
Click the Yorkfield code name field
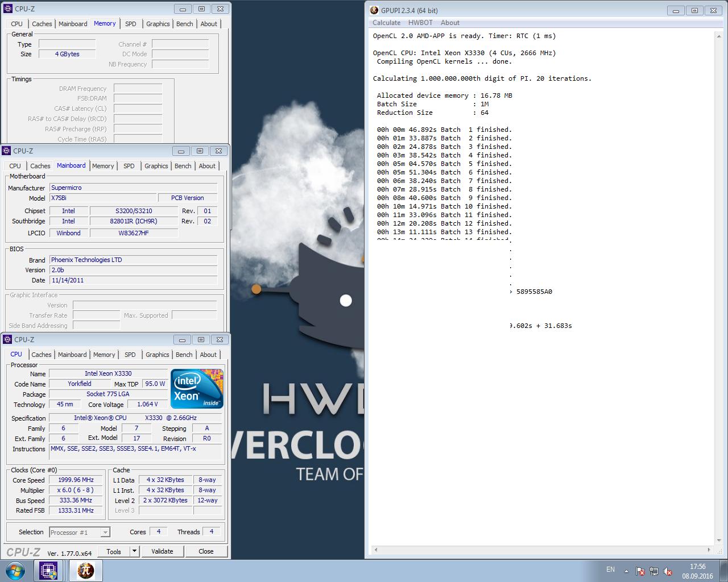(80, 384)
